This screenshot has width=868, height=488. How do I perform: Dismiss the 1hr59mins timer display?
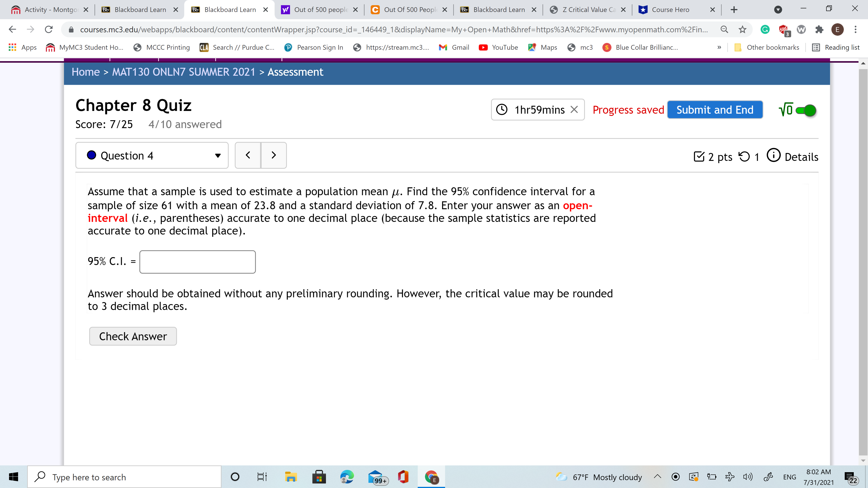coord(574,109)
